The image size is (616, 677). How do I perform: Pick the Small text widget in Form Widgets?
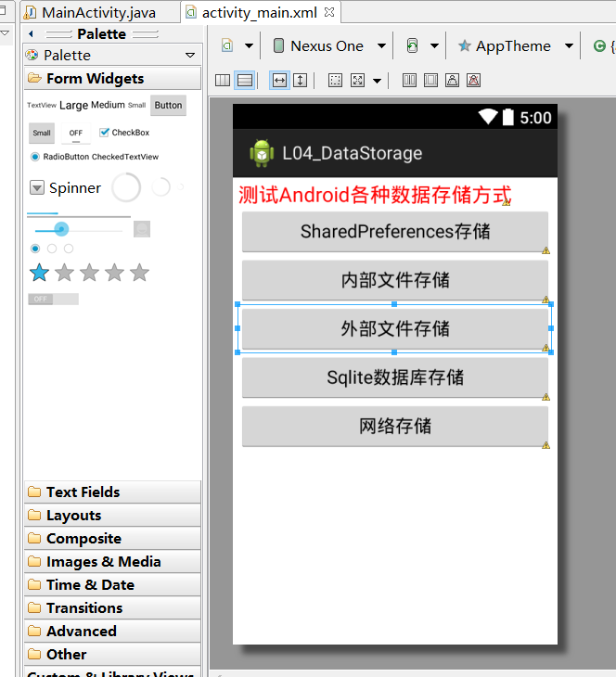136,105
